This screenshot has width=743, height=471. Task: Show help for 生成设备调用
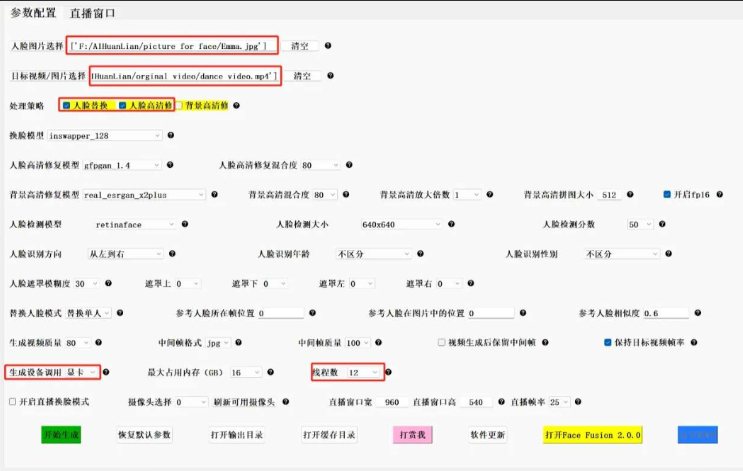click(x=106, y=372)
